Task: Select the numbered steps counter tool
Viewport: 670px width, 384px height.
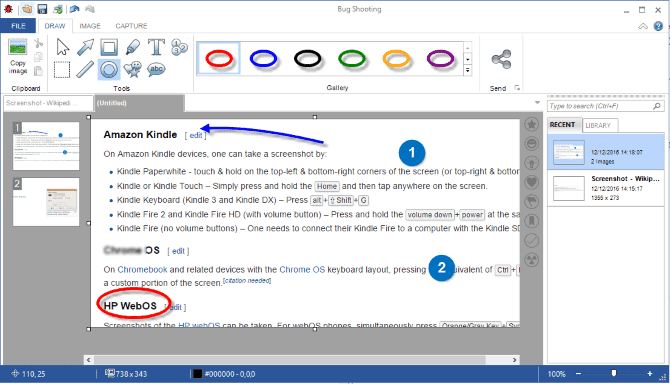Action: coord(179,47)
